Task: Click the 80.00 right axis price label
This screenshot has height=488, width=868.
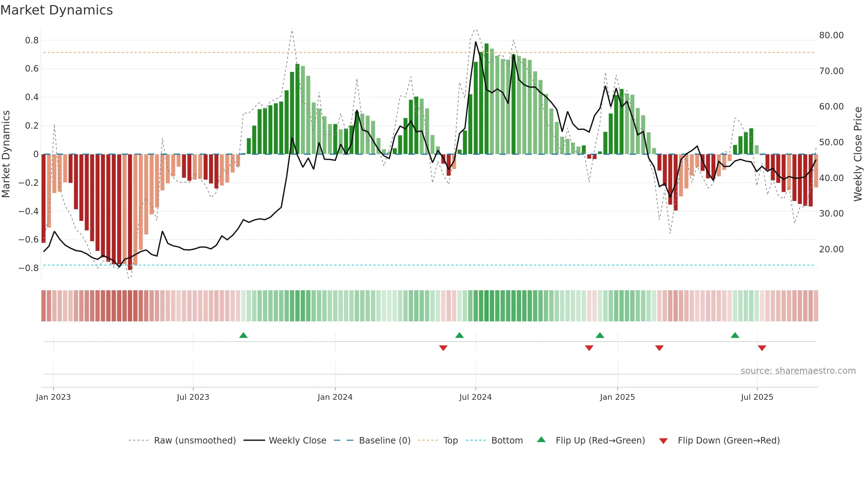Action: (831, 35)
